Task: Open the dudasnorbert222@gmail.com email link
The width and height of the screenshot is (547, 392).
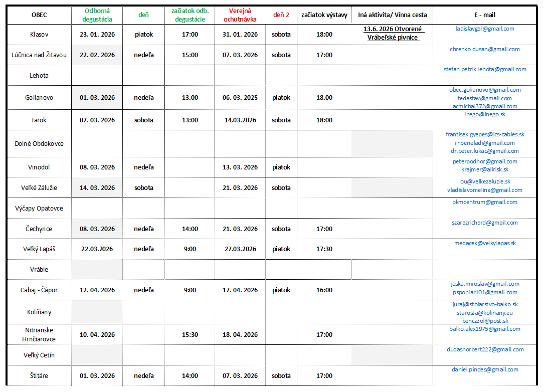Action: point(484,349)
